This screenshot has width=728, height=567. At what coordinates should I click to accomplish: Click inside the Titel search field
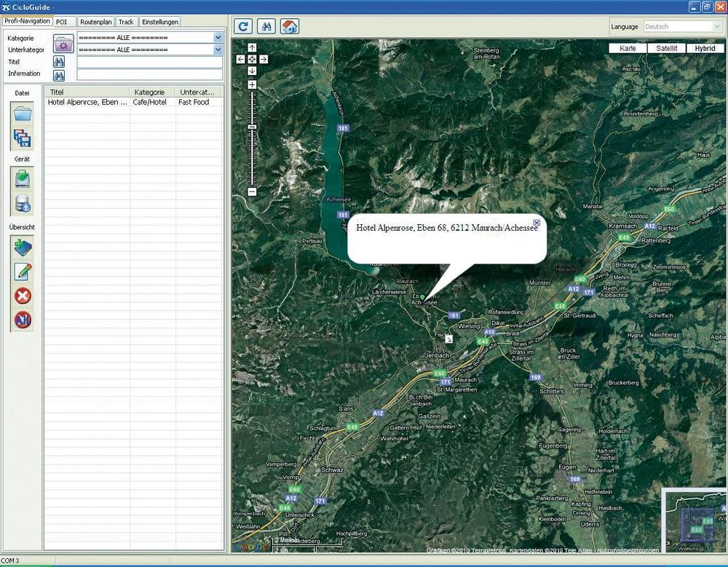[x=149, y=62]
